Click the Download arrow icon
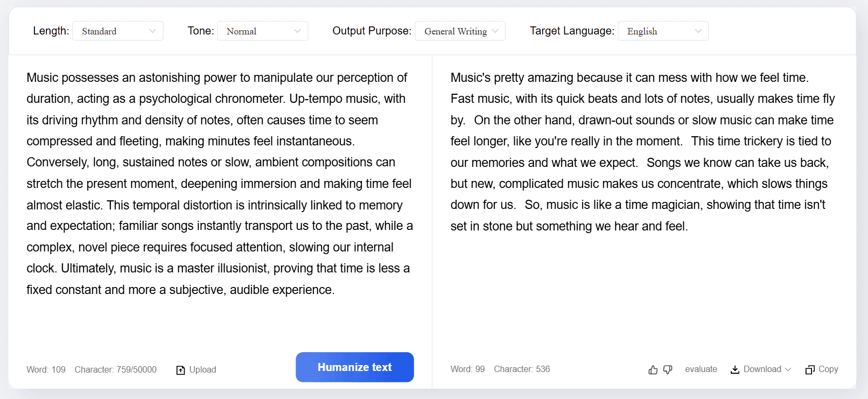The width and height of the screenshot is (868, 399). pos(735,369)
